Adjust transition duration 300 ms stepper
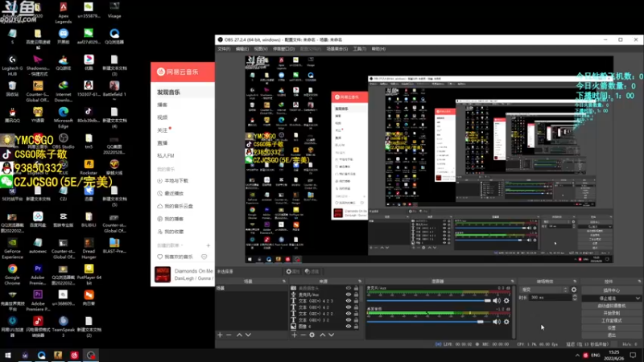This screenshot has width=644, height=362. [x=575, y=298]
